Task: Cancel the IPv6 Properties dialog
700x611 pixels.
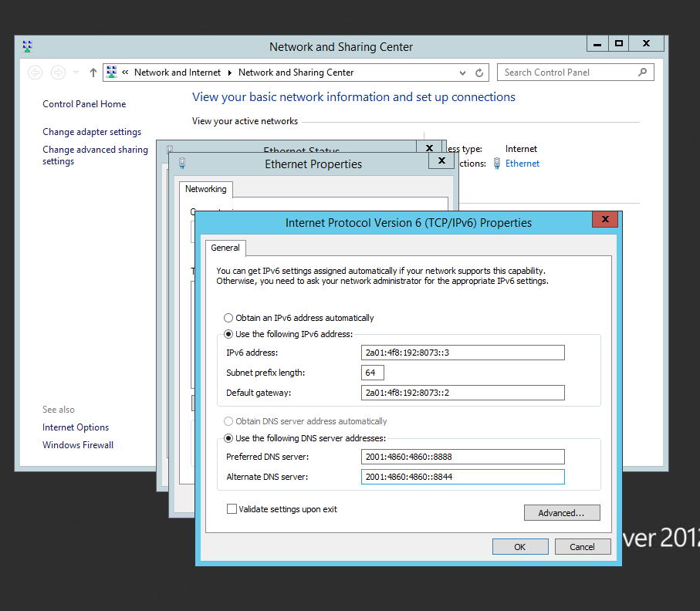Action: coord(582,547)
